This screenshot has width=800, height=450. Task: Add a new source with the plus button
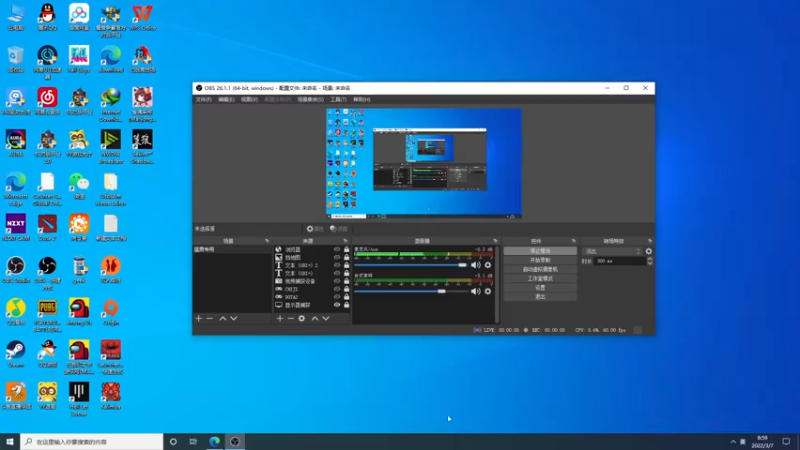(280, 318)
